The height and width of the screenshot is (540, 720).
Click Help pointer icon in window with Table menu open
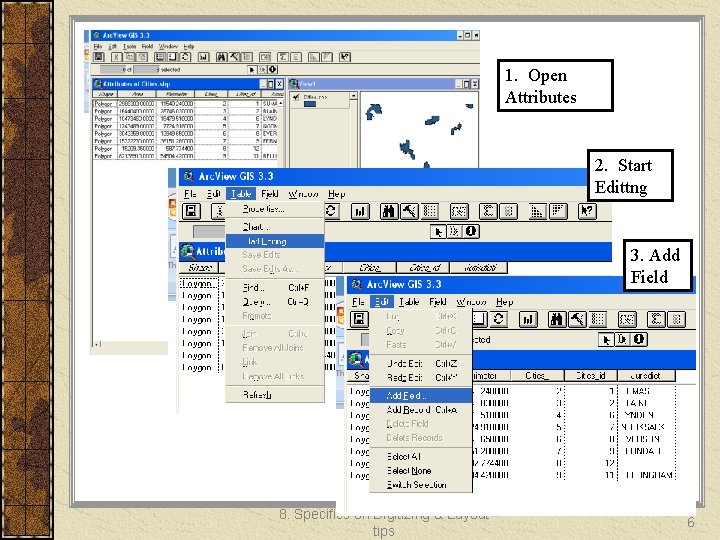(x=587, y=211)
